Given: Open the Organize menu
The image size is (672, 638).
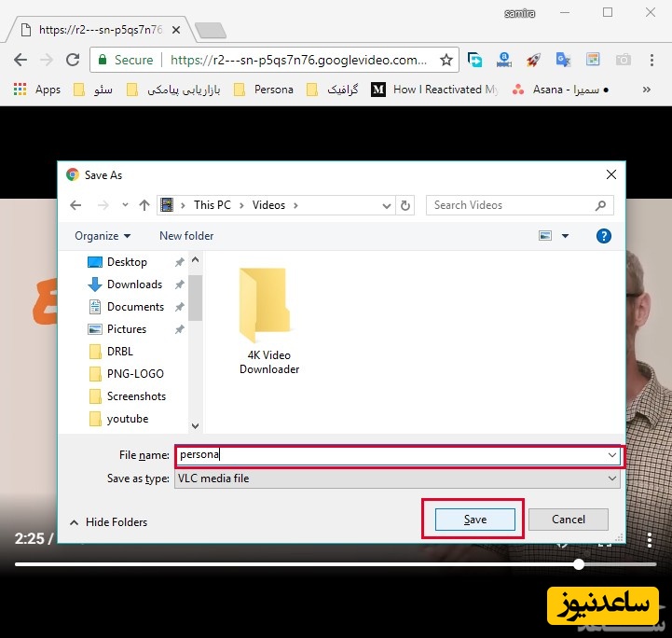Looking at the screenshot, I should 103,236.
